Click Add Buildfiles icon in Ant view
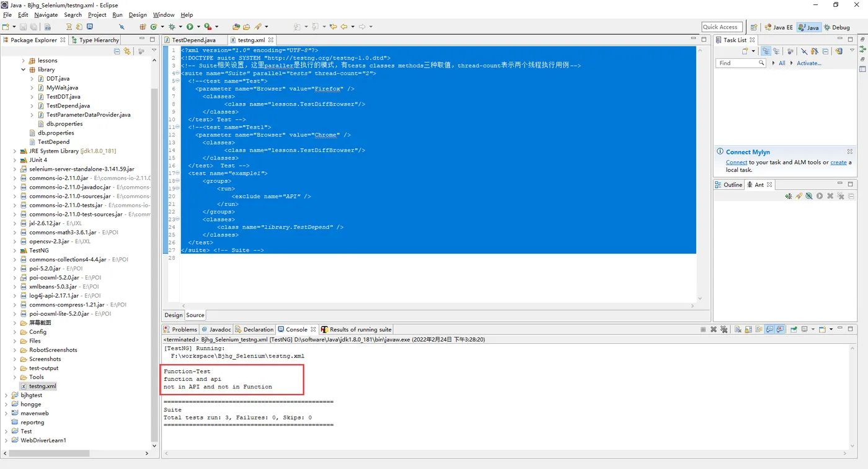The width and height of the screenshot is (868, 469). pyautogui.click(x=789, y=196)
